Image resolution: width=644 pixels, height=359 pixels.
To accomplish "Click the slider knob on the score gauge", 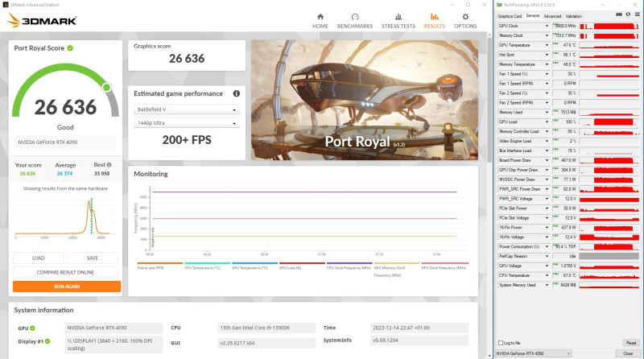I will [107, 87].
